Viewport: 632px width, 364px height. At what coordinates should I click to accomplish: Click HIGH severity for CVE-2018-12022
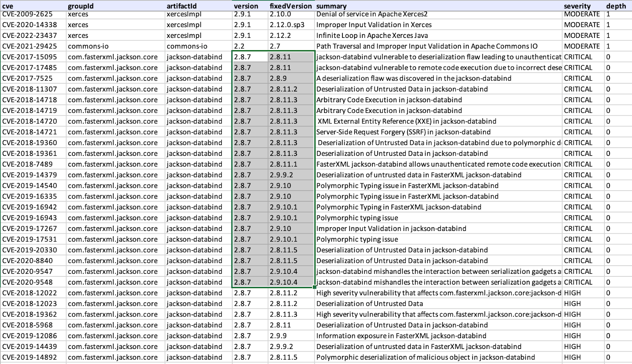[583, 293]
